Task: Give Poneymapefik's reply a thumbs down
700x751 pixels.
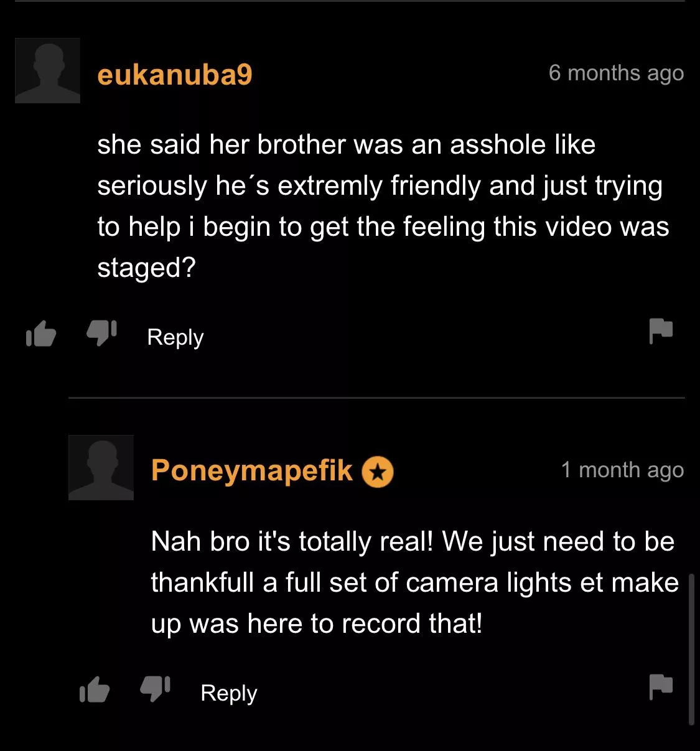Action: pyautogui.click(x=155, y=689)
